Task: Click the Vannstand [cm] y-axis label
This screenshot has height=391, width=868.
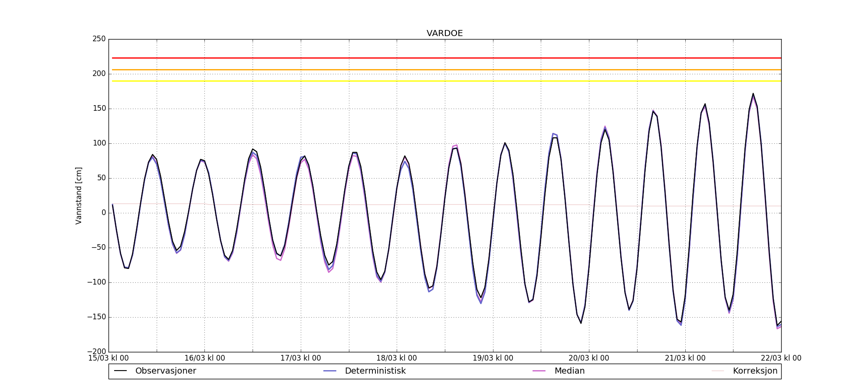Action: 79,195
